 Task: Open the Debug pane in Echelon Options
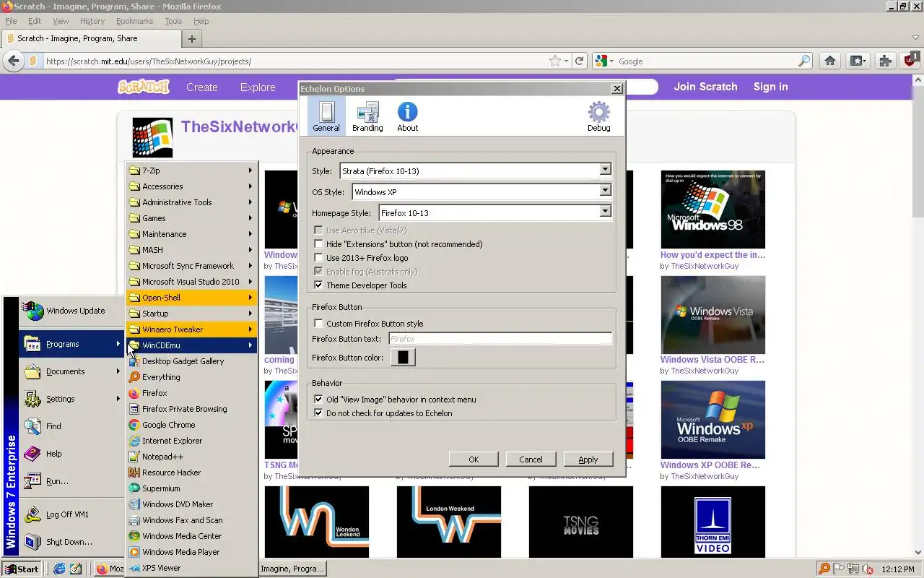pyautogui.click(x=598, y=116)
